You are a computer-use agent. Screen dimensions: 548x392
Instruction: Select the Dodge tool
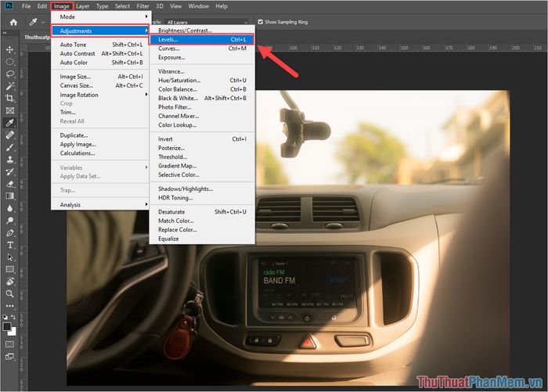(x=9, y=221)
